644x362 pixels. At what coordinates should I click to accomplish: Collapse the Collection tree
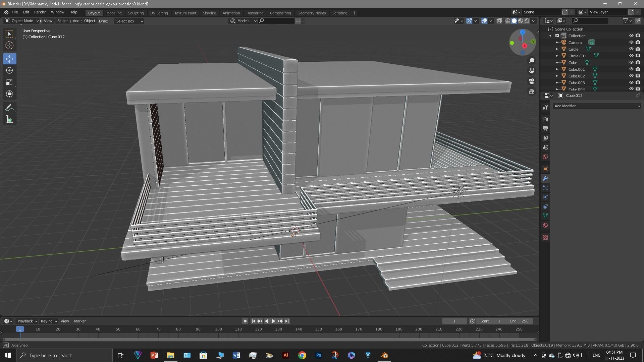(x=550, y=36)
